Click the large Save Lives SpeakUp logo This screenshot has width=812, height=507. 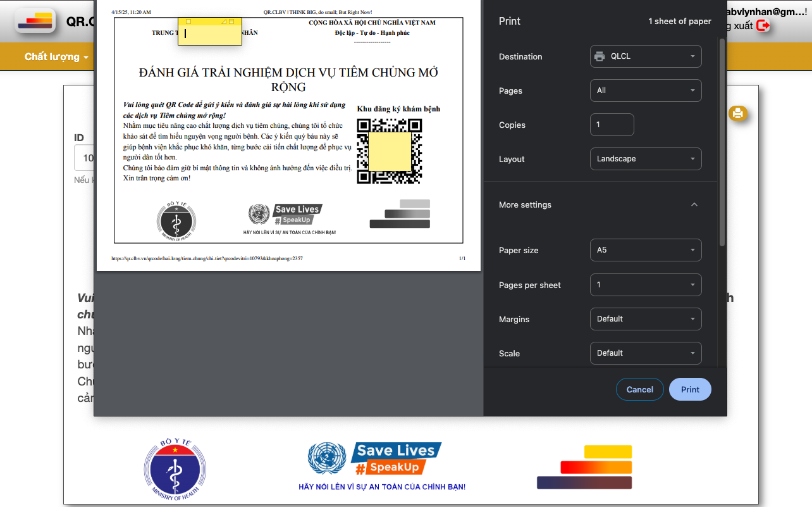pyautogui.click(x=374, y=466)
